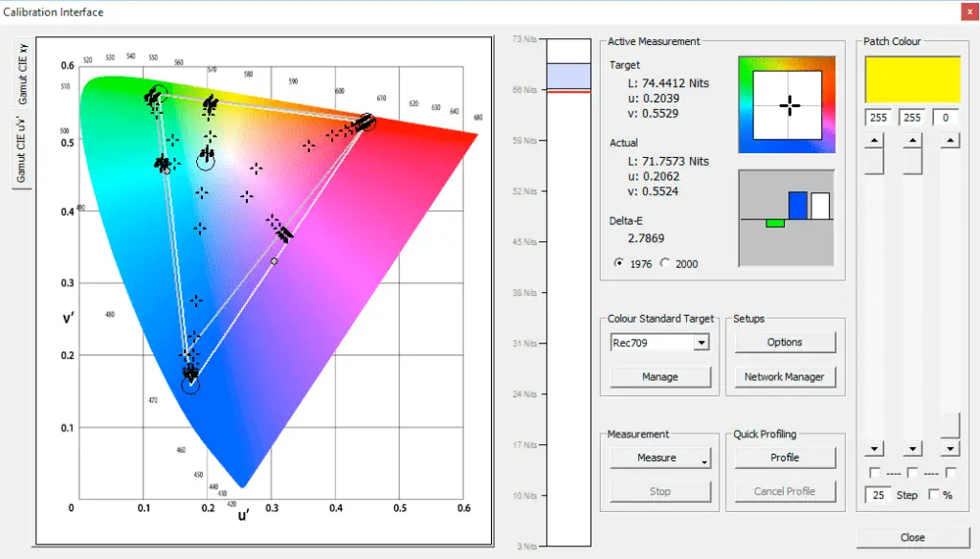The image size is (980, 559).
Task: Decrease the blue channel with its down arrow
Action: (948, 448)
